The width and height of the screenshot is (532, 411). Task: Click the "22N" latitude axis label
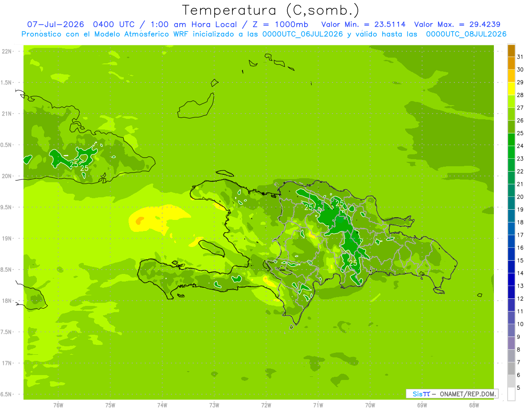[7, 51]
